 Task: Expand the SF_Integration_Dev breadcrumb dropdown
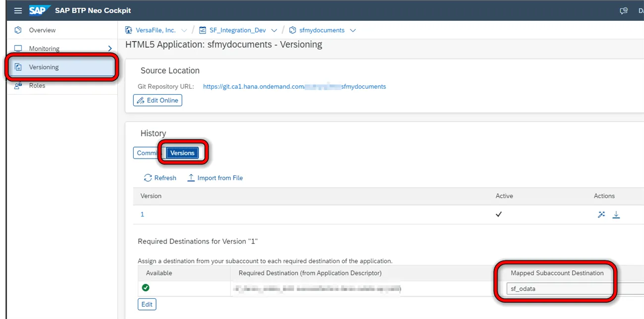[x=274, y=30]
